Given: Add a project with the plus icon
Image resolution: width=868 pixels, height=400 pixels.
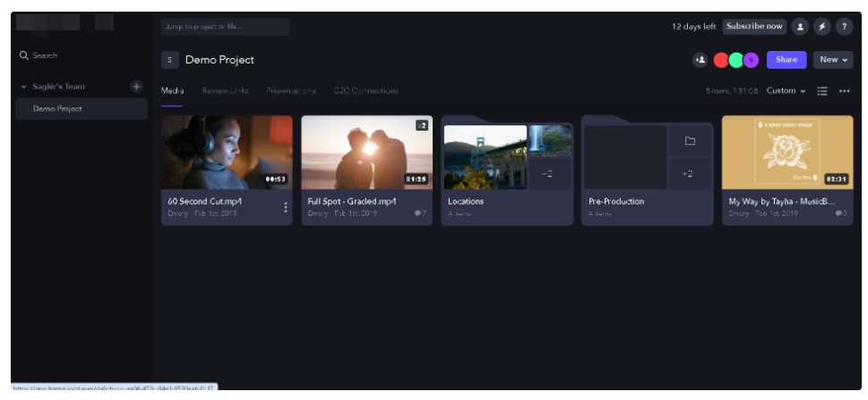Looking at the screenshot, I should pos(137,87).
